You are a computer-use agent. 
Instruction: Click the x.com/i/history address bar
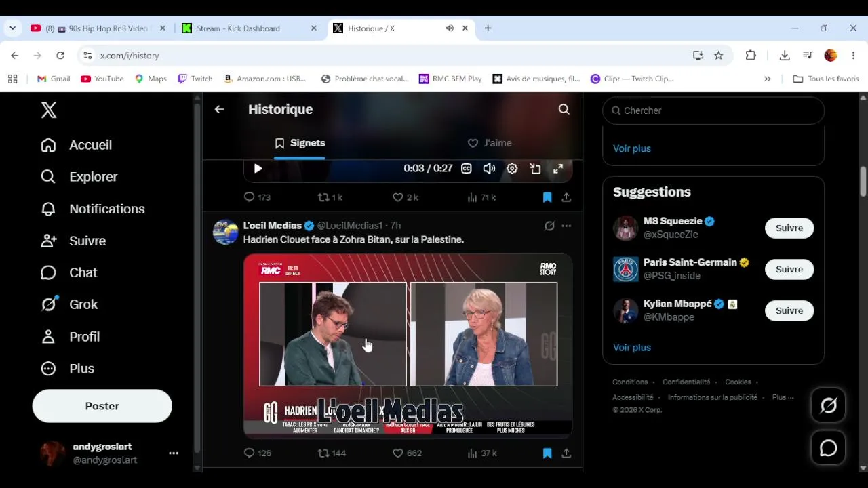[390, 56]
